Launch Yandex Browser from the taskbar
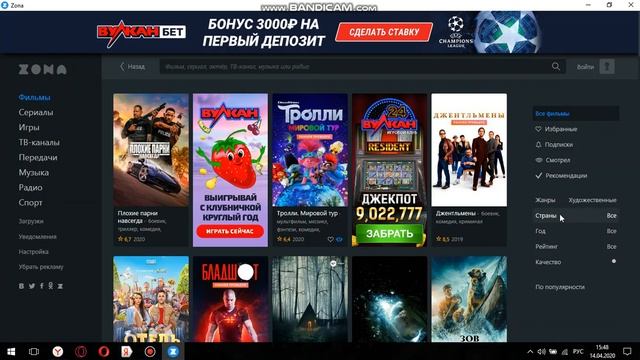This screenshot has height=360, width=640. point(58,351)
